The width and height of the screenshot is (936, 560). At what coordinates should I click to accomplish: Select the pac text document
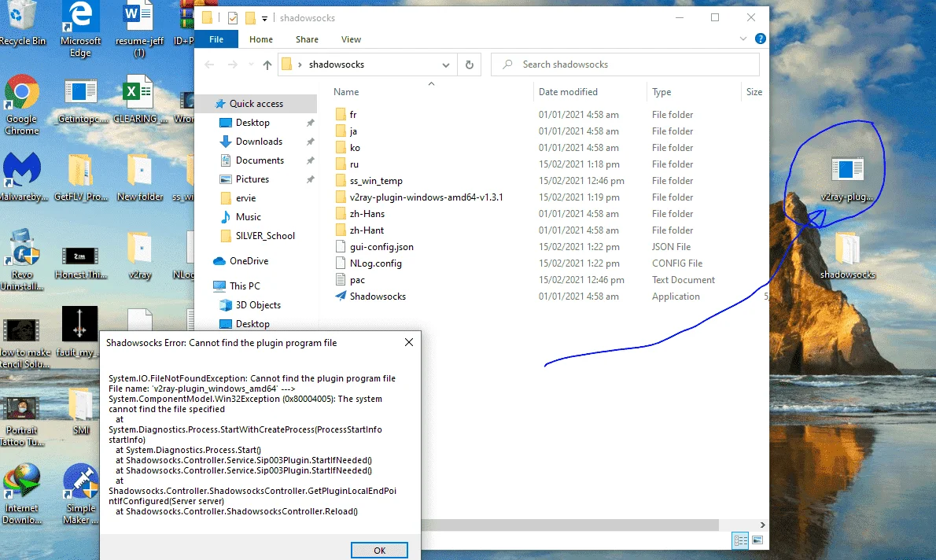357,280
